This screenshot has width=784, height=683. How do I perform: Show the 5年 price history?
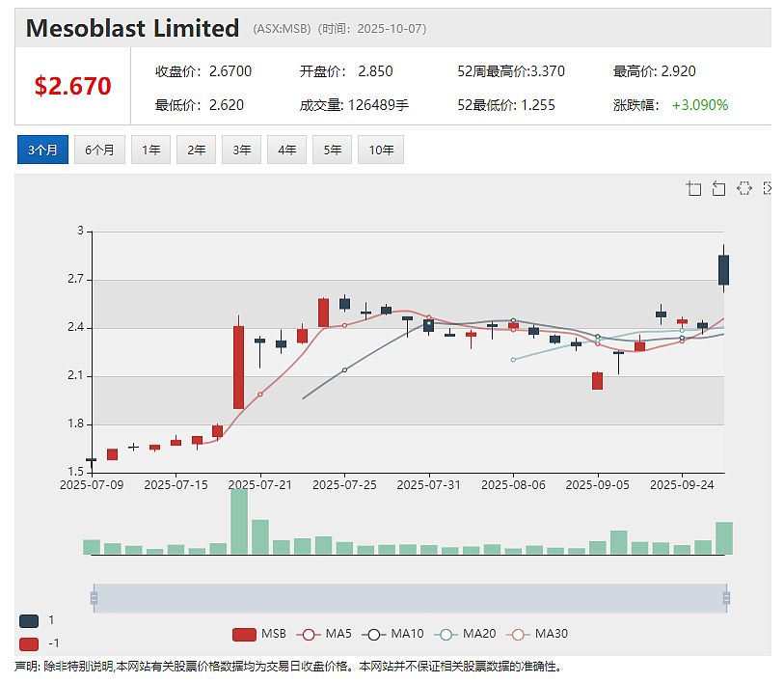[332, 150]
